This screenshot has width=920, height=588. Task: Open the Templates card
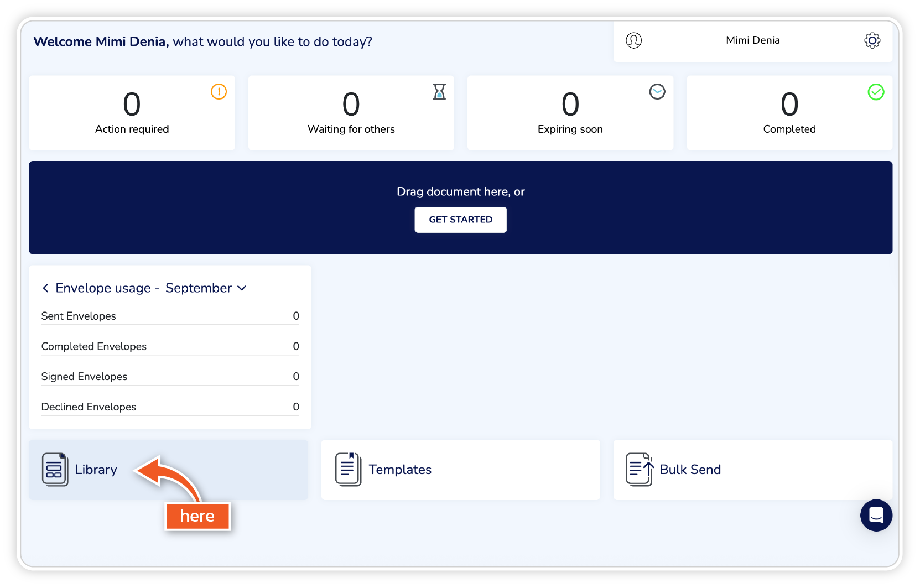click(460, 470)
